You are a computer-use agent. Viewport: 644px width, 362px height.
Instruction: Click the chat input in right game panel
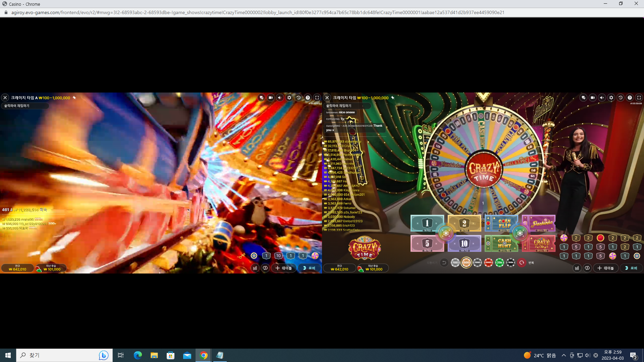(348, 106)
